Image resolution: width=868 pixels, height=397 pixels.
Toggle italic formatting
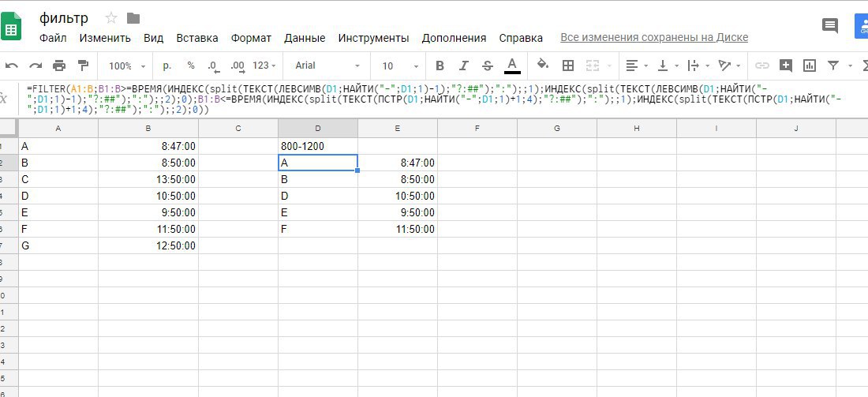464,66
